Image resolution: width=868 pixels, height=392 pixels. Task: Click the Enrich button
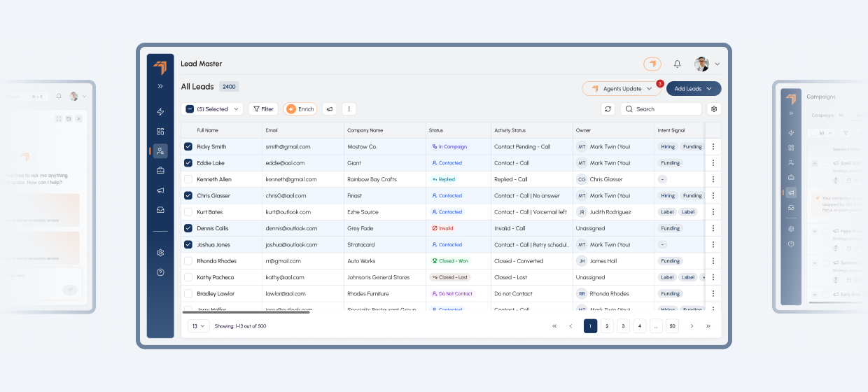click(300, 109)
